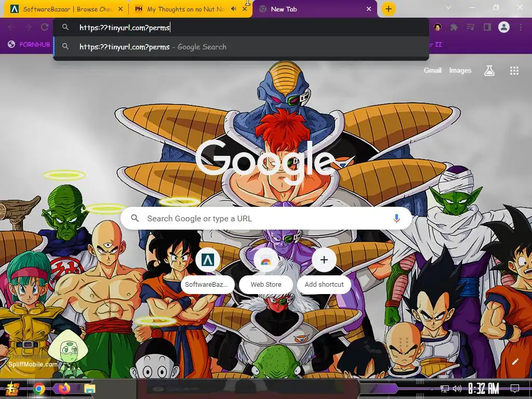532x399 pixels.
Task: Open the 8:32 AM clock
Action: tap(484, 389)
